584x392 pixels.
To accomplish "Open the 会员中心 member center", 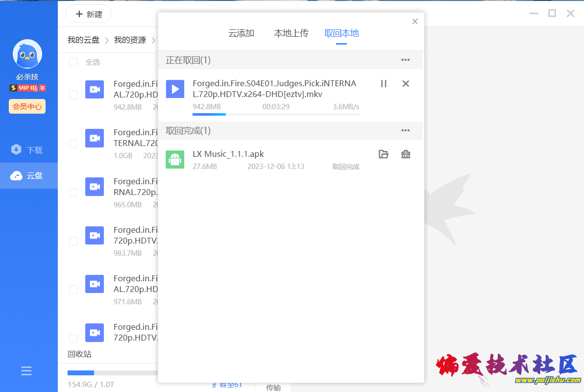I will point(27,106).
